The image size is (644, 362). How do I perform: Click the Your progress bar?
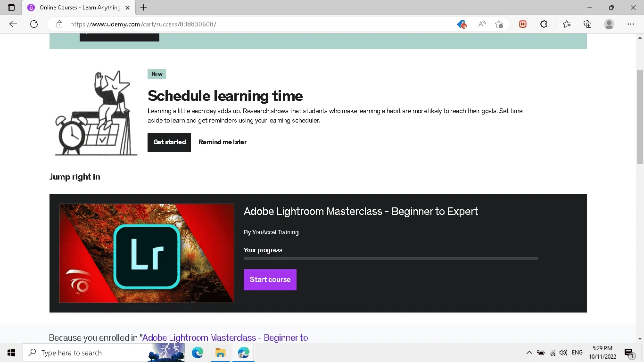click(391, 258)
